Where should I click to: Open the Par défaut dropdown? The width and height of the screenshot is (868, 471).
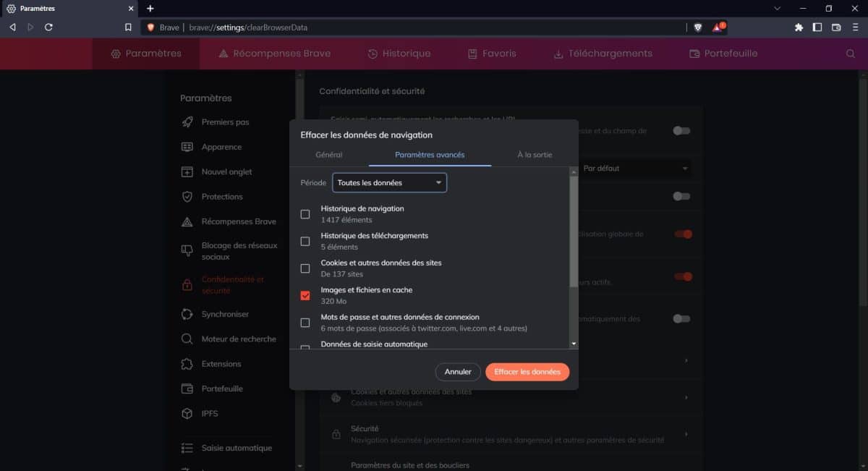click(635, 169)
